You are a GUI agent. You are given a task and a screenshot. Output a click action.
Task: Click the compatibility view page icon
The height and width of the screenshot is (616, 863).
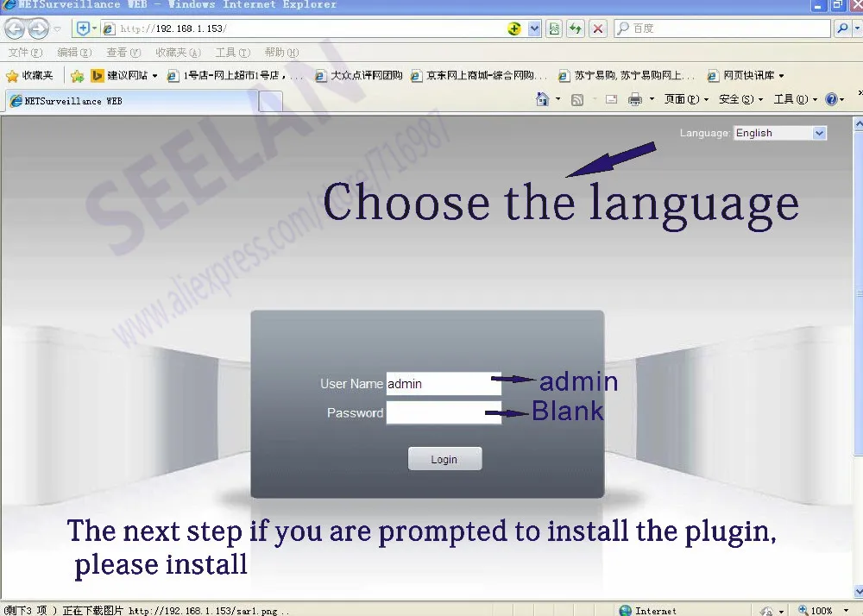pyautogui.click(x=554, y=28)
